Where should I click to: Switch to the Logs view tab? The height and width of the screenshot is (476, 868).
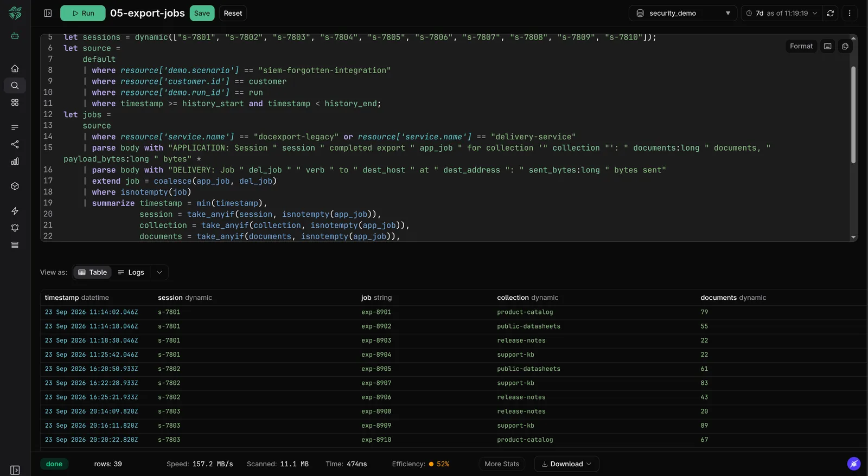tap(131, 272)
